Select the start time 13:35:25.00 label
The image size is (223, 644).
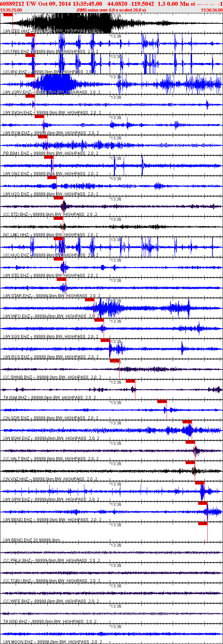[11, 10]
